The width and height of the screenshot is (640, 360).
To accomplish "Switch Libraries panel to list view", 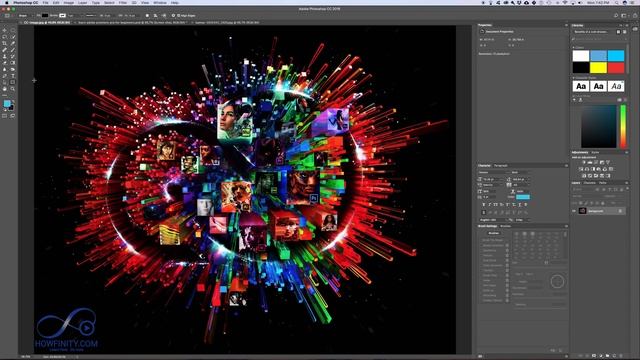I will point(624,32).
